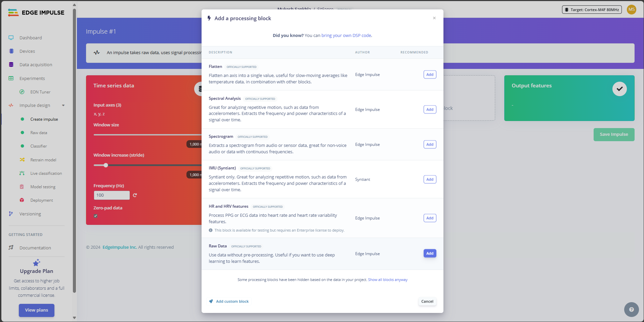Add the HR and HRV features block
Image resolution: width=644 pixels, height=322 pixels.
click(x=430, y=218)
